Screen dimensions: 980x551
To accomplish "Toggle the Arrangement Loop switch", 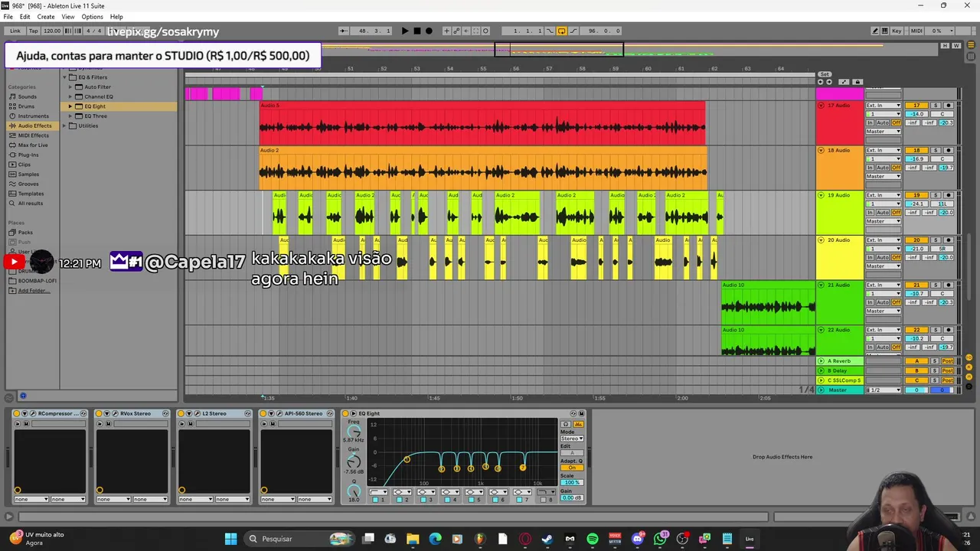I will pos(561,31).
